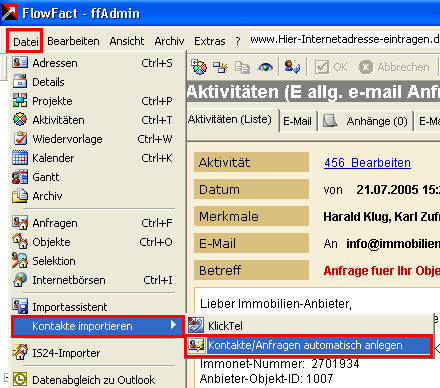Launch the Gantt view entry

(x=93, y=177)
